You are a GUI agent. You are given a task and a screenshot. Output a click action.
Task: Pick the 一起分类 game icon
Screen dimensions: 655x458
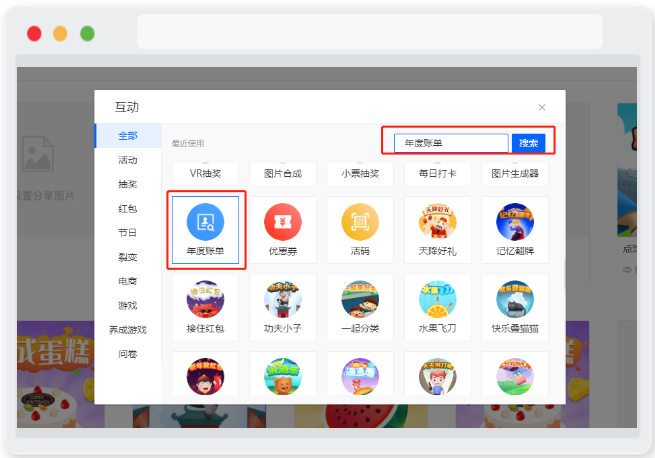tap(360, 299)
